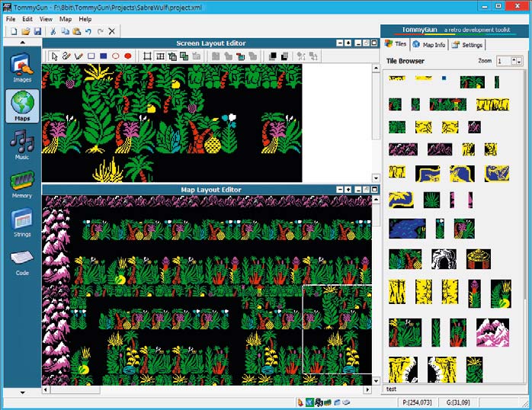
Task: Undo the last action
Action: click(88, 31)
